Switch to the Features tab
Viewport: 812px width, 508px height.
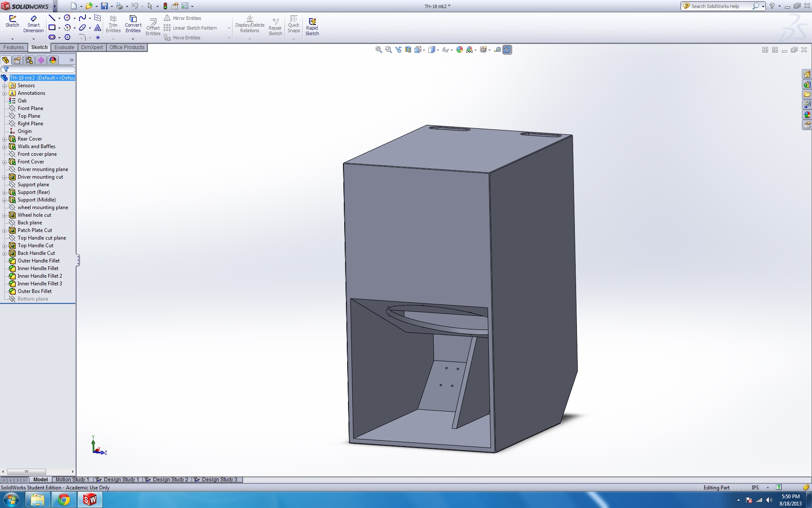pyautogui.click(x=14, y=47)
